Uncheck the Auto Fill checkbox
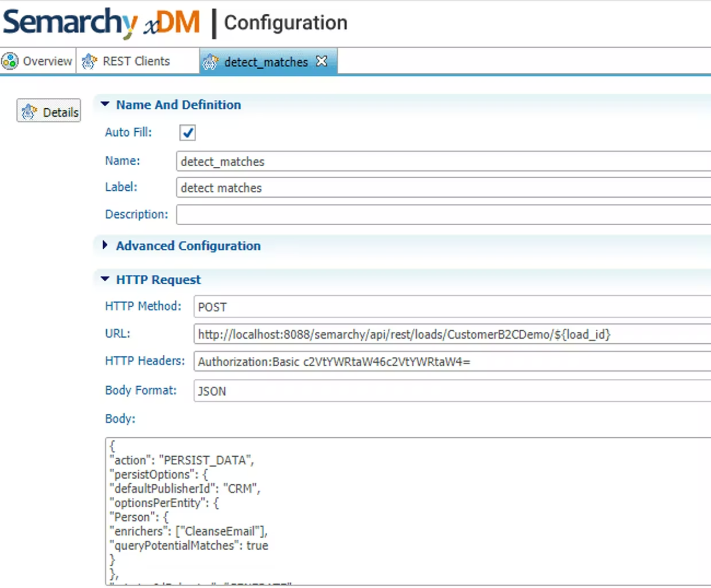The image size is (711, 588). (187, 132)
